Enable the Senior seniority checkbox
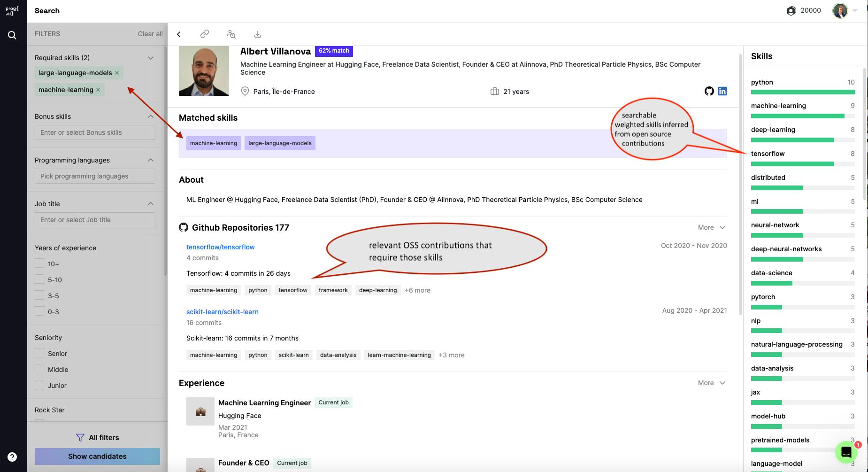The image size is (868, 472). [40, 353]
